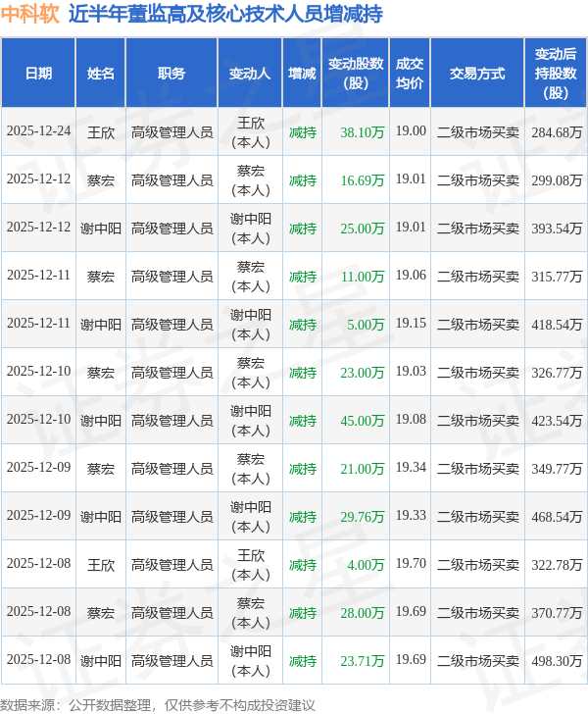This screenshot has height=714, width=588.
Task: Click the 38.10万 changed shares value
Action: point(363,132)
